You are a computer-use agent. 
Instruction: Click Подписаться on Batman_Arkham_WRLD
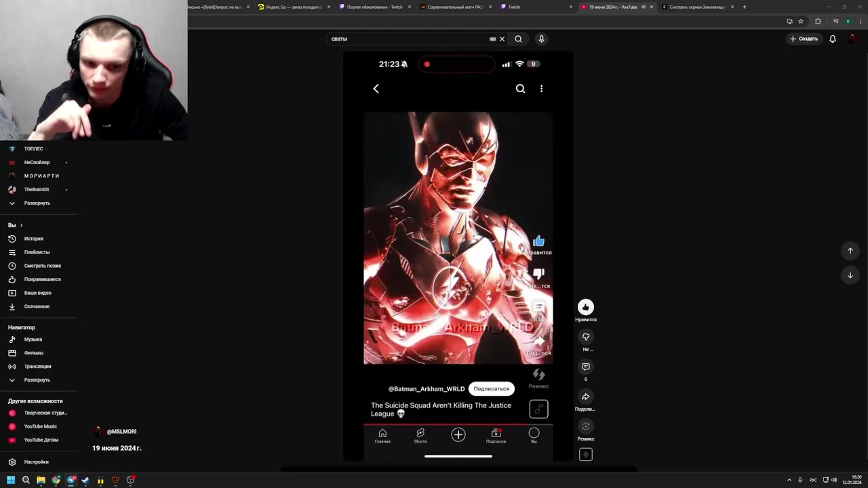click(x=491, y=389)
